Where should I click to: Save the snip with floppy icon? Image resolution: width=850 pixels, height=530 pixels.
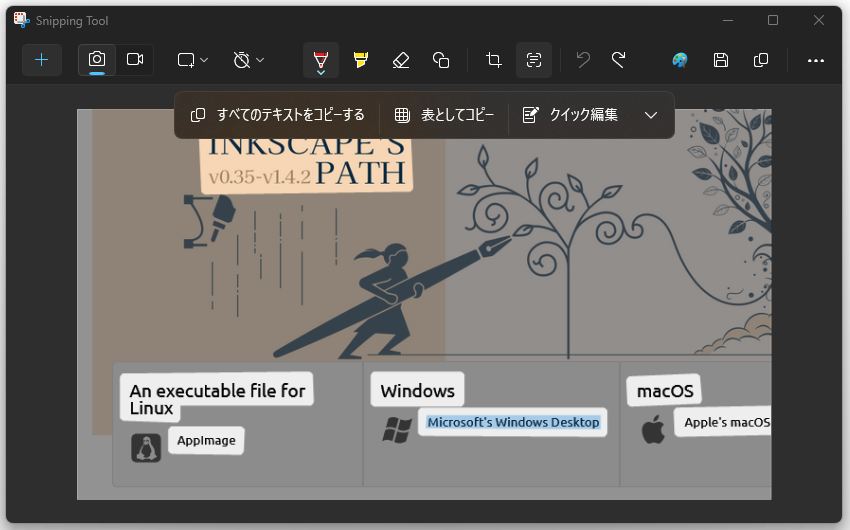click(x=720, y=60)
